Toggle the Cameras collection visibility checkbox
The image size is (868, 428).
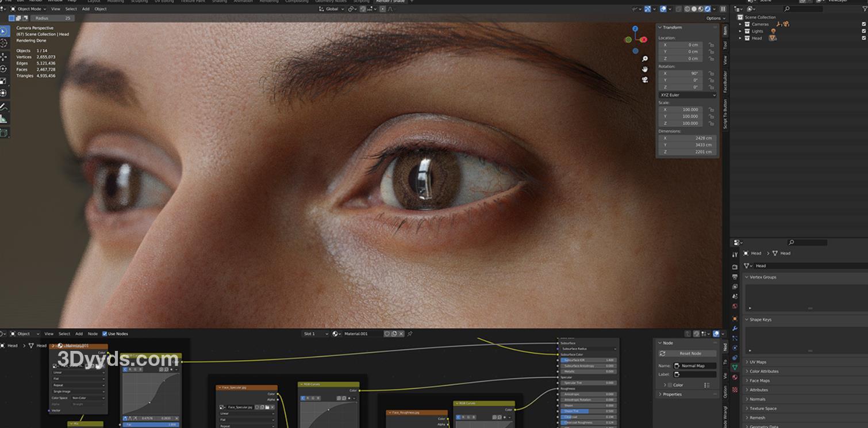tap(863, 24)
